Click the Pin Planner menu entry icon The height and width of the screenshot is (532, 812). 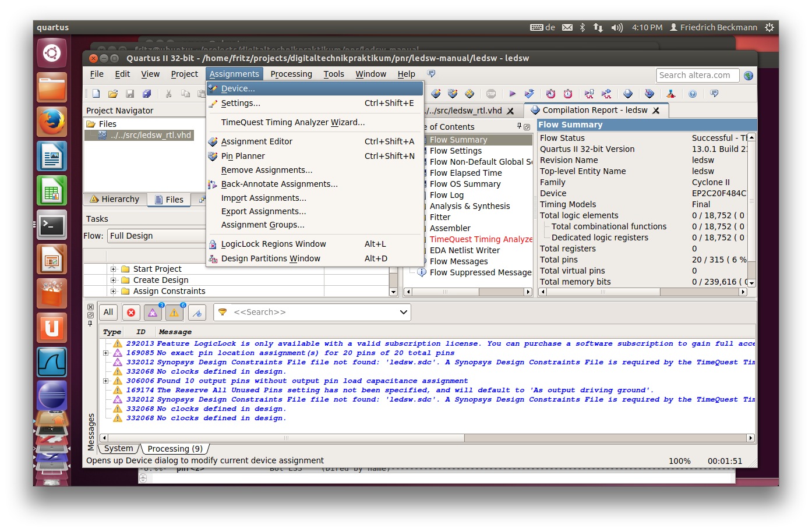pos(213,156)
